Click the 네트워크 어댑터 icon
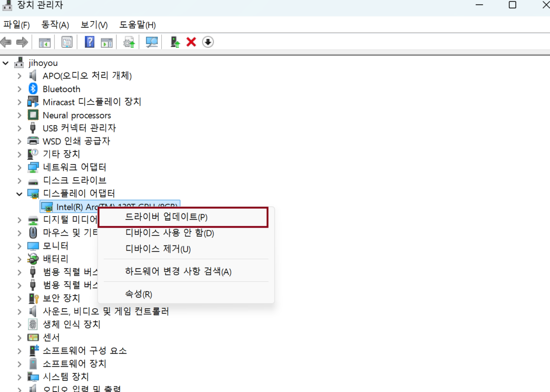Screen dimensions: 550x392 (33, 167)
